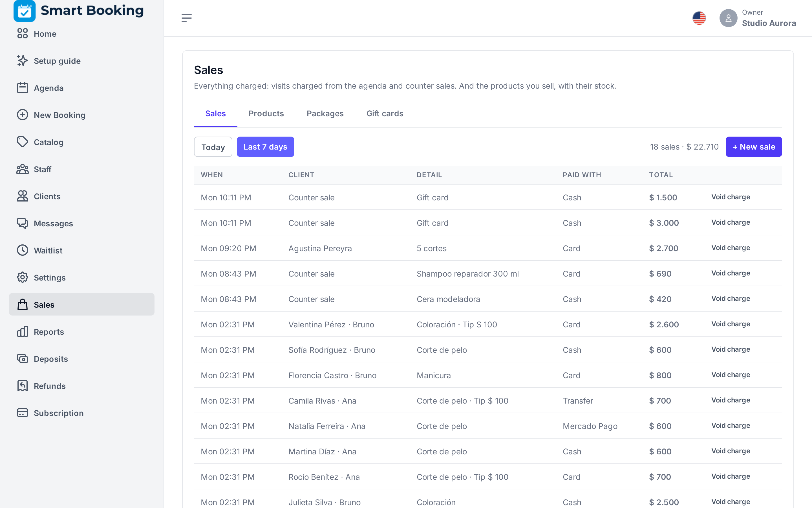Void charge for Shampoo reparador sale

pos(731,273)
